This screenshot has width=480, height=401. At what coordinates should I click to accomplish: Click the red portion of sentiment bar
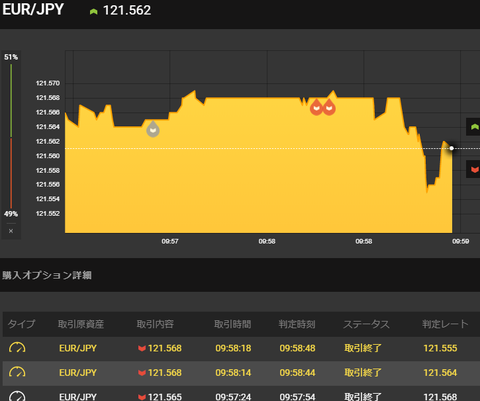point(11,173)
